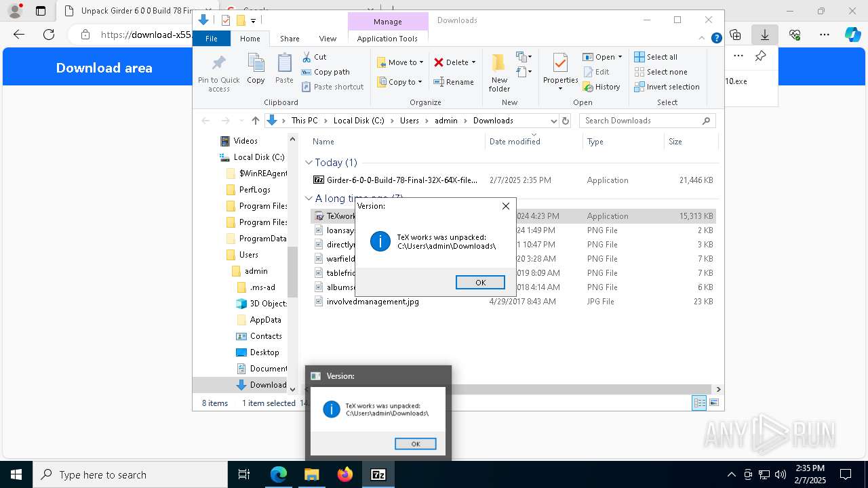Open the File tab
868x488 pixels.
pos(212,39)
